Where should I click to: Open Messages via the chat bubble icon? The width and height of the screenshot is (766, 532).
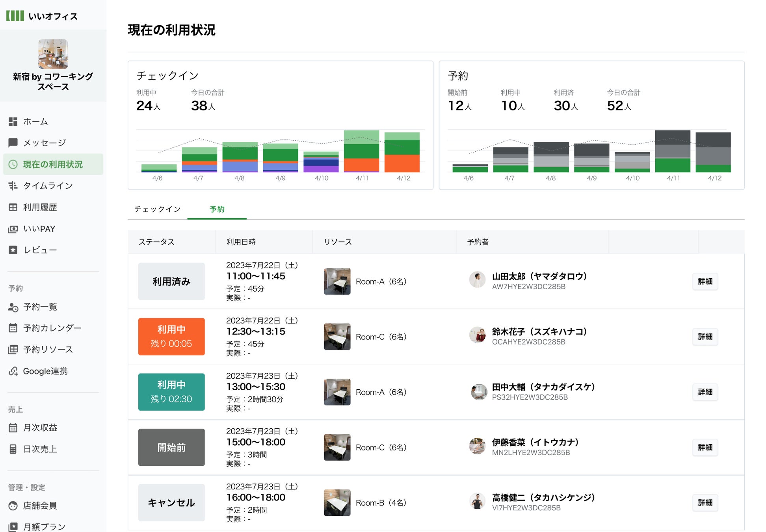tap(13, 143)
